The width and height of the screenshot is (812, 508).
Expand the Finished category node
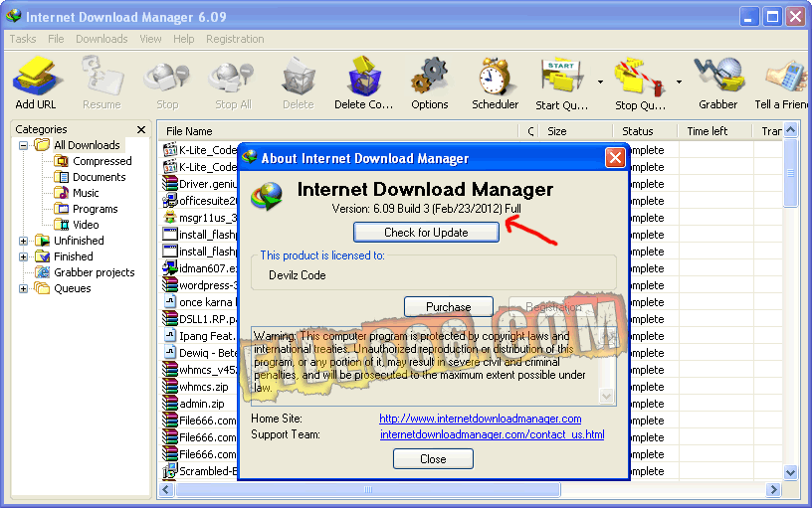click(x=23, y=256)
